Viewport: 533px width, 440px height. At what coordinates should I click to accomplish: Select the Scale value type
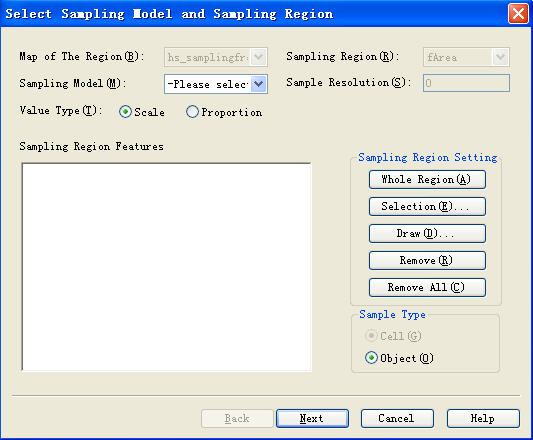(x=125, y=112)
